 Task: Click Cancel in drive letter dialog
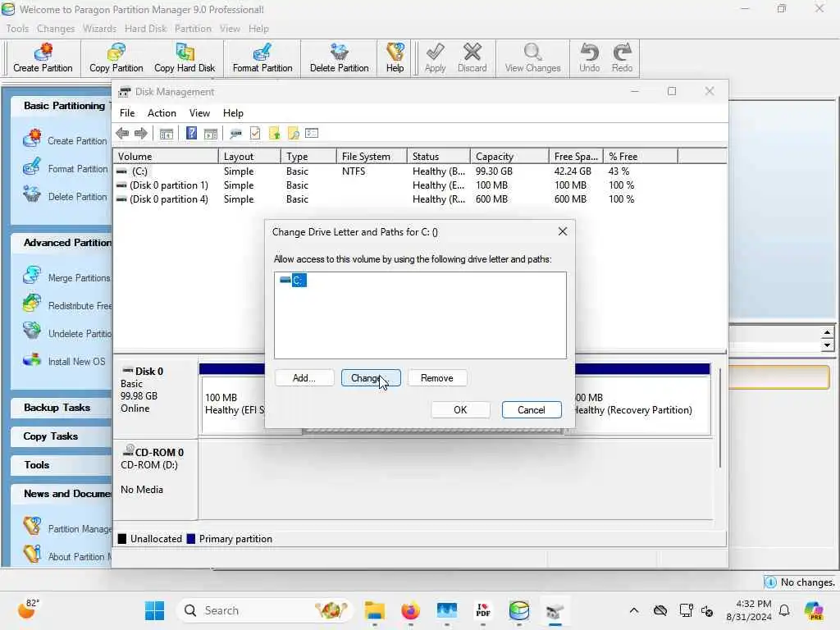click(532, 410)
